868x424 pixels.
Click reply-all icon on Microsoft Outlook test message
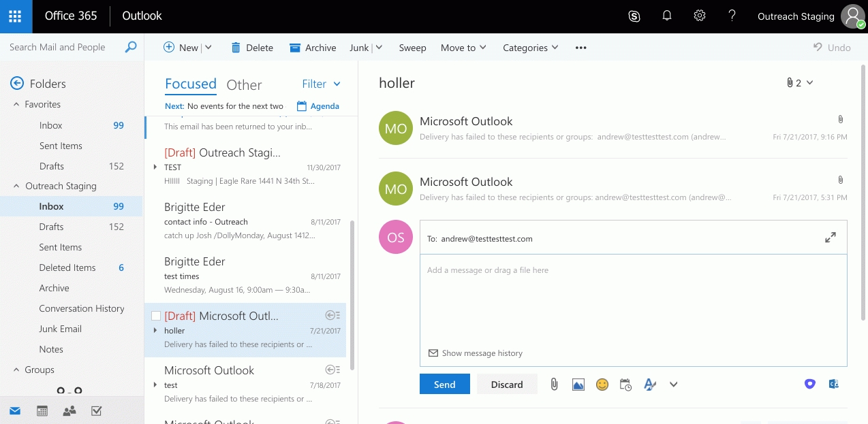coord(332,370)
